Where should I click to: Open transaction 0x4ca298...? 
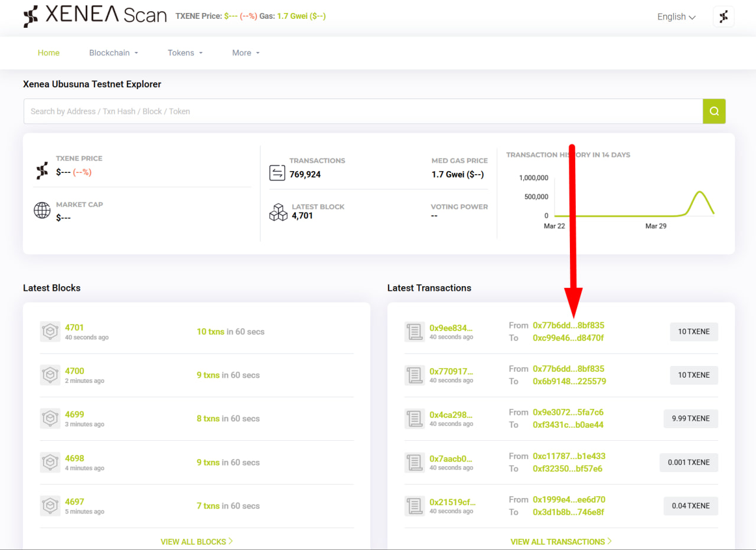pos(451,415)
